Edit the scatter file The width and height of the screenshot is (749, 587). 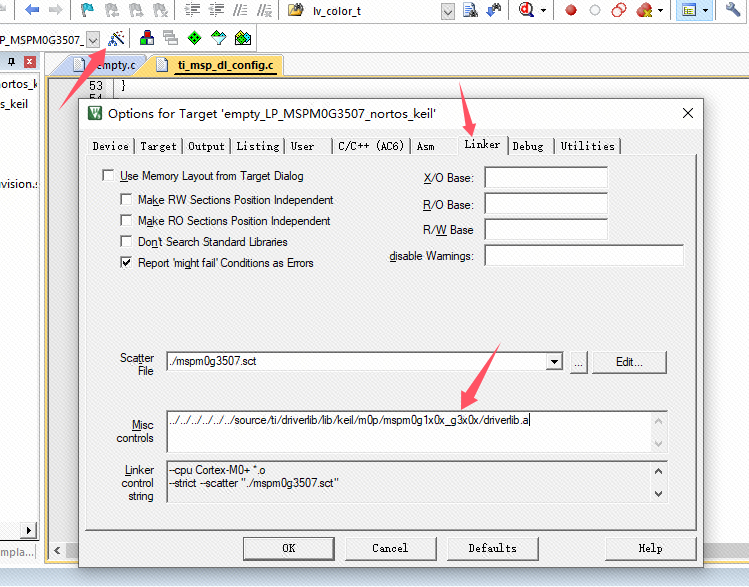pos(629,362)
